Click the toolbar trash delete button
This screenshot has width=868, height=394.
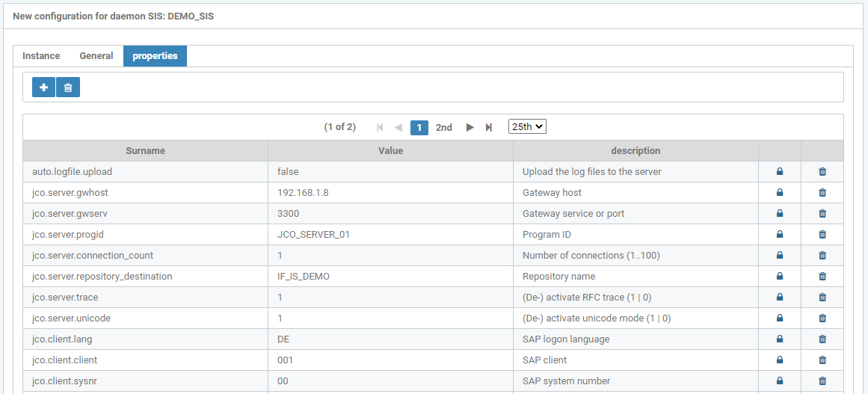[68, 87]
